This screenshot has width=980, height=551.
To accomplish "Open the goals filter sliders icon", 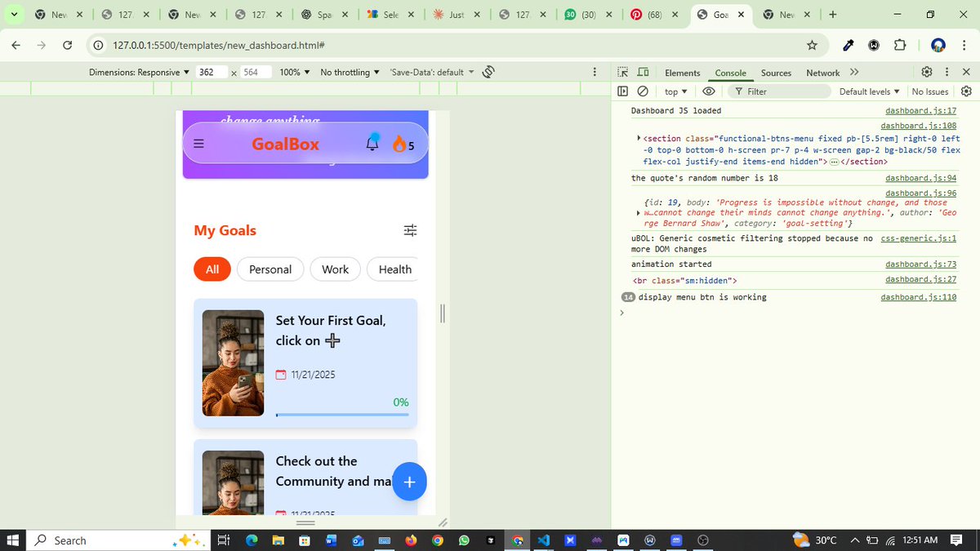I will tap(410, 230).
